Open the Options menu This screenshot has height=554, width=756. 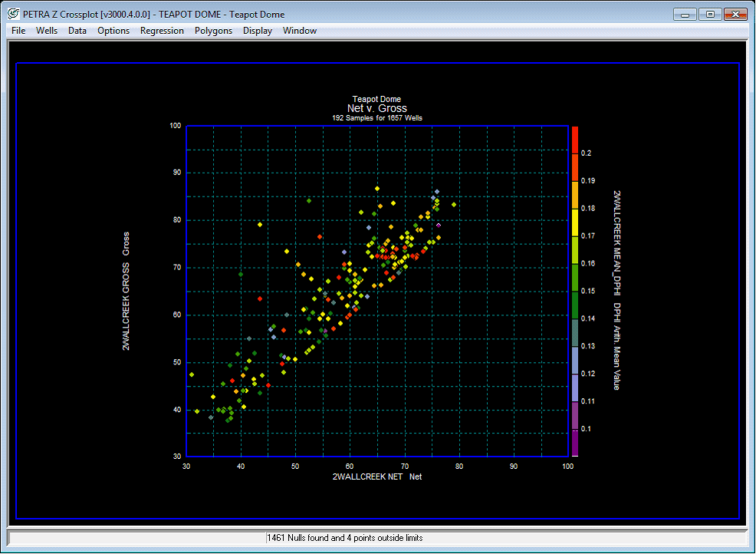[113, 31]
